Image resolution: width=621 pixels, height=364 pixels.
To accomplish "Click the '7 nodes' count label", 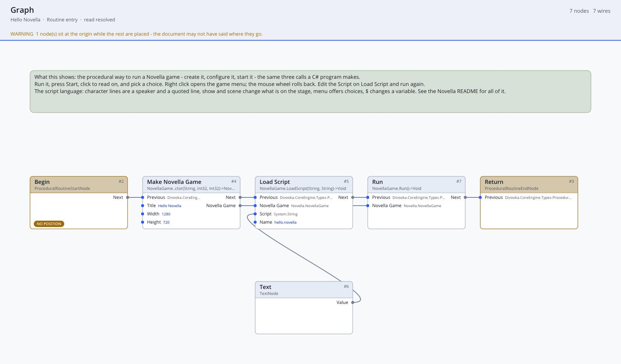I will click(x=579, y=11).
